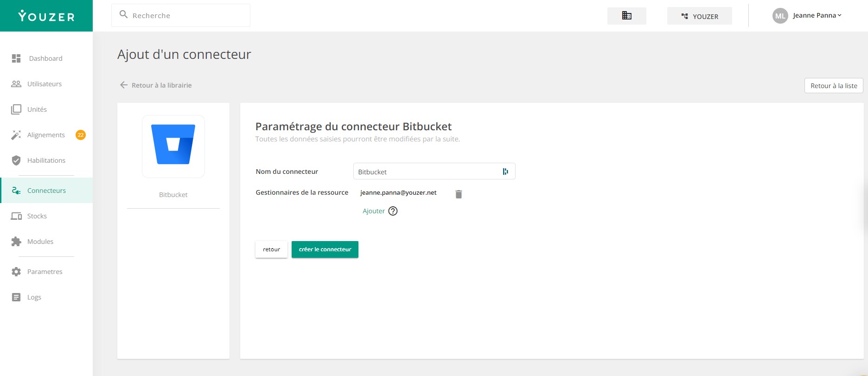
Task: Click "Retour à la liste" button
Action: [833, 86]
